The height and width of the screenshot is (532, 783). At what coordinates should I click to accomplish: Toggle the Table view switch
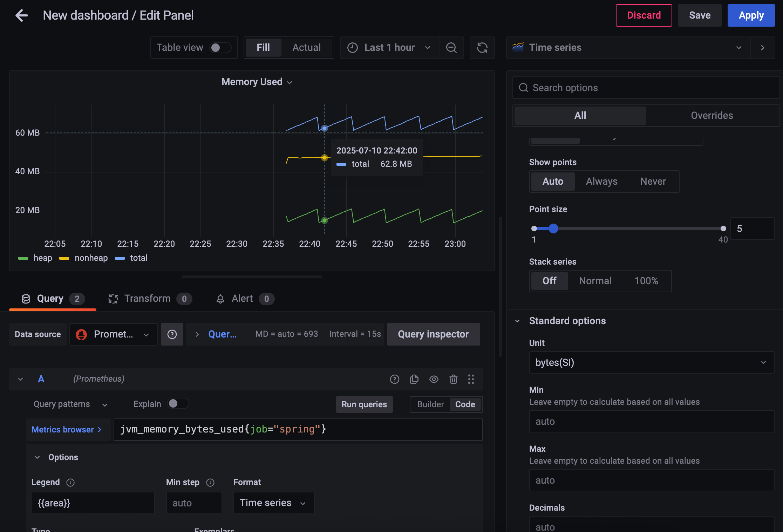click(x=220, y=48)
